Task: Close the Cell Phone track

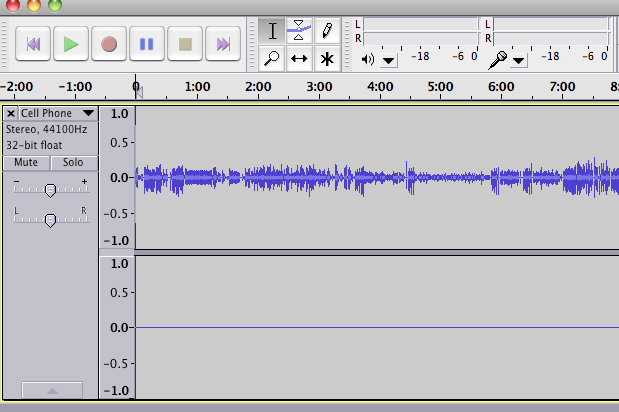Action: pos(11,114)
